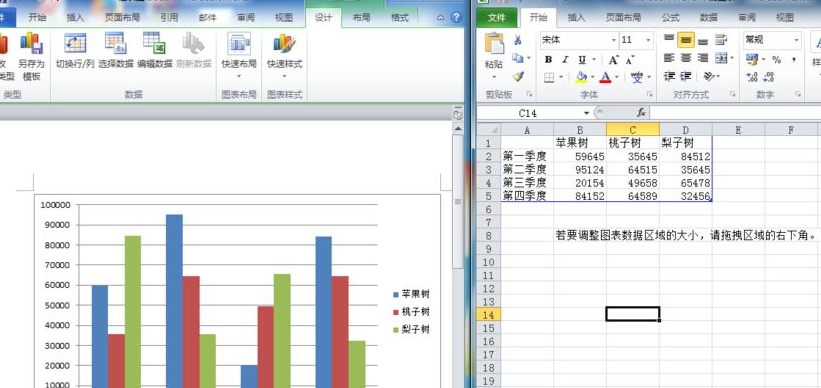The height and width of the screenshot is (388, 821).
Task: Click the 文 phonetic guide icon
Action: click(637, 77)
